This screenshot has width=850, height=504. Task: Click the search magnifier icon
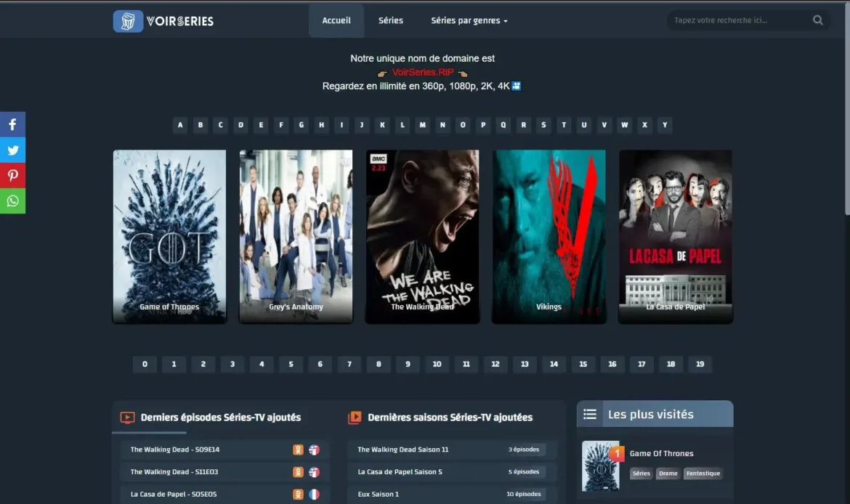coord(817,20)
